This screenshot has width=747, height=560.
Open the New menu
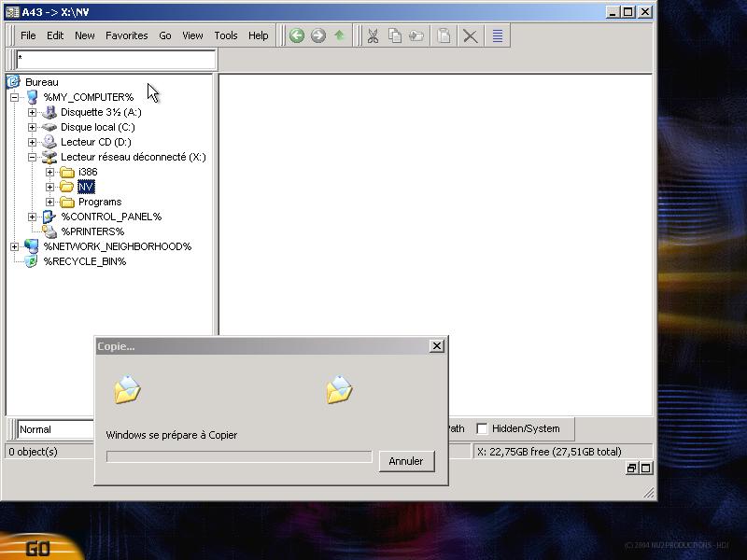pyautogui.click(x=85, y=35)
